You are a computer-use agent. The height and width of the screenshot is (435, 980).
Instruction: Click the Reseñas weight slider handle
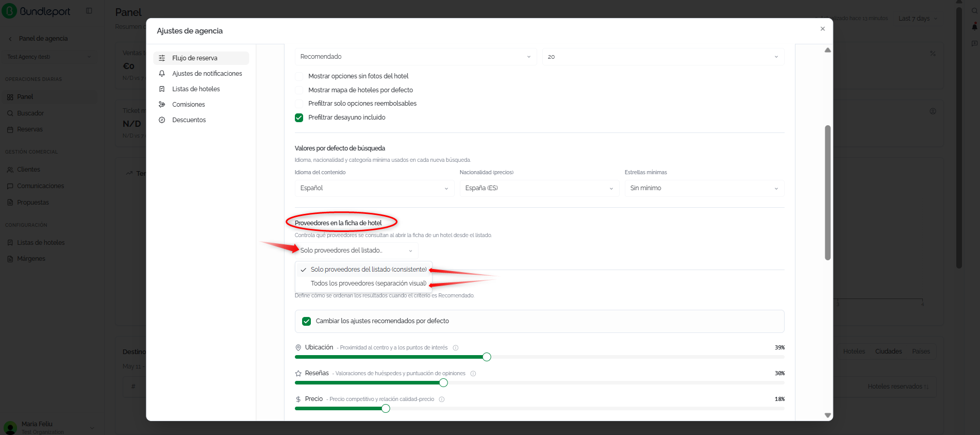point(443,383)
